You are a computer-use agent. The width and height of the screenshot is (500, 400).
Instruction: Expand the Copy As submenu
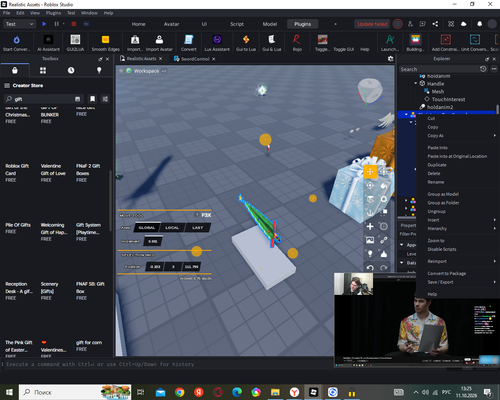457,136
